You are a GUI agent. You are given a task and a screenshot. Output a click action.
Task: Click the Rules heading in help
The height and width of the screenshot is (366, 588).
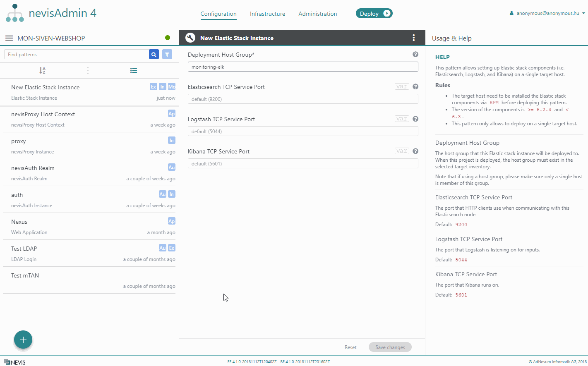[x=443, y=85]
